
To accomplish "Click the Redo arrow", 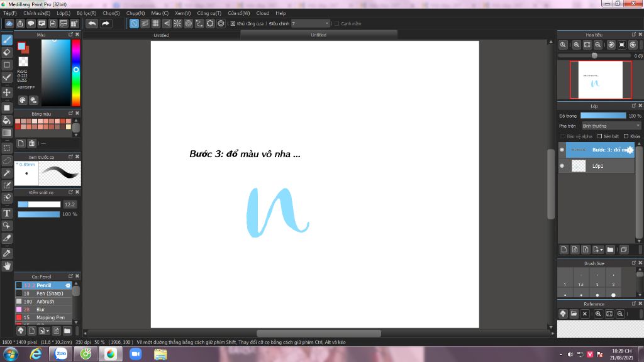I will [x=106, y=23].
